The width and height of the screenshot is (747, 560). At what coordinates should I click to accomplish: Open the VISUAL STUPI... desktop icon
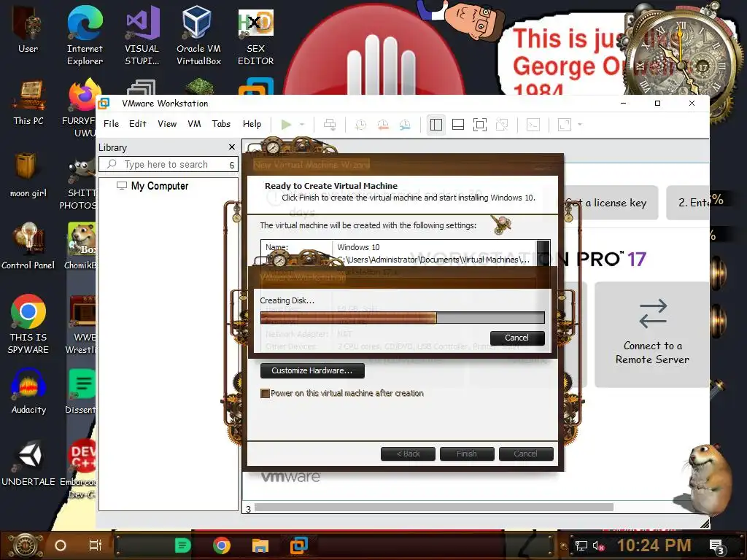[x=142, y=36]
